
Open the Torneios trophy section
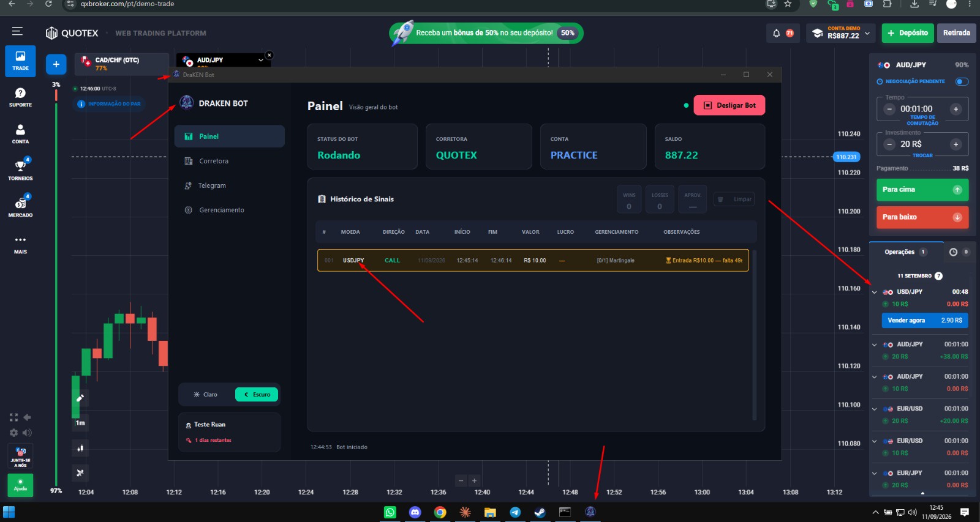(x=20, y=170)
